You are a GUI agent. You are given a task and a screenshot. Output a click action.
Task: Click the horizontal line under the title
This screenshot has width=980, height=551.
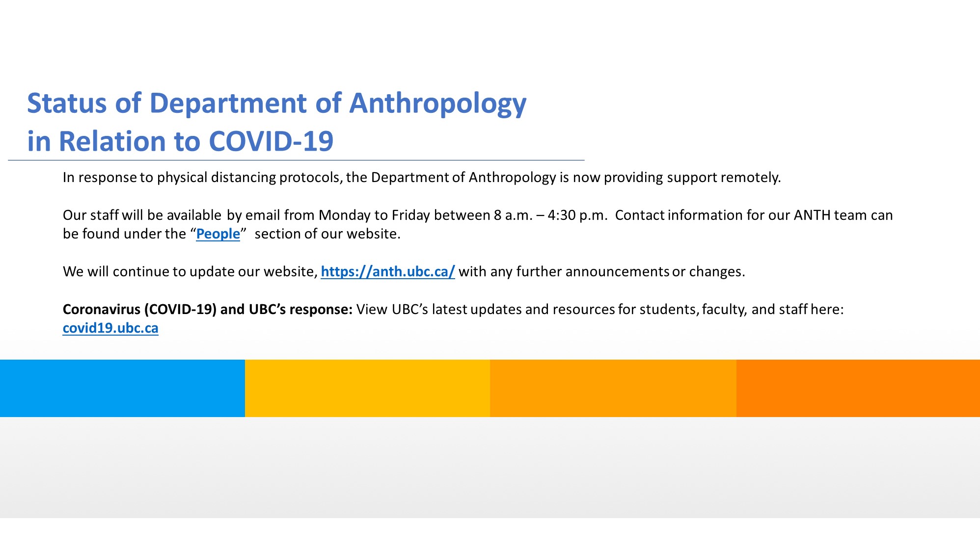click(296, 160)
